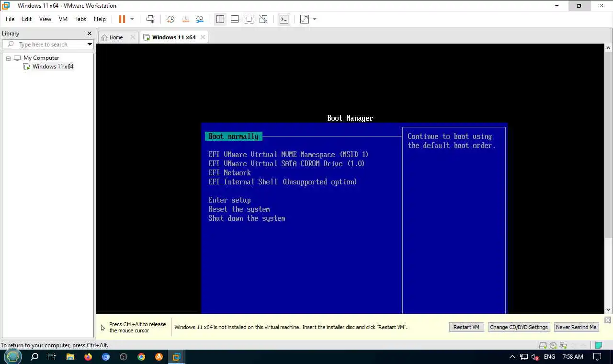Toggle the thumbnail bar view button

pos(235,19)
